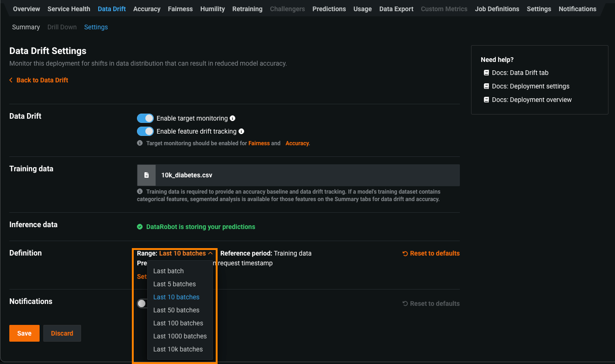
Task: Open the Fairness link in the hint text
Action: pyautogui.click(x=259, y=143)
